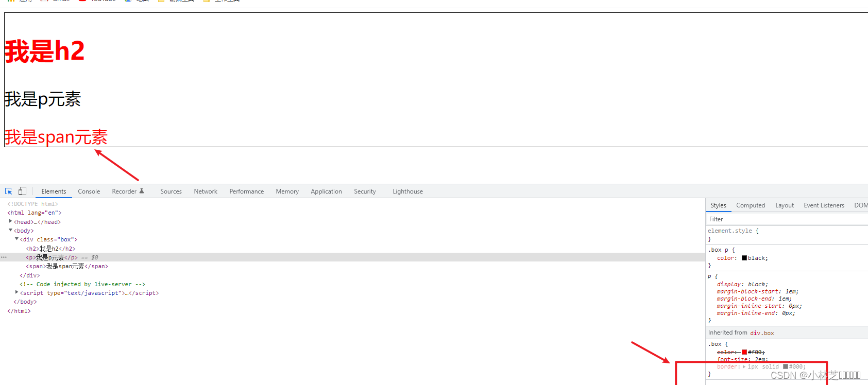Click the display: block declaration

742,284
